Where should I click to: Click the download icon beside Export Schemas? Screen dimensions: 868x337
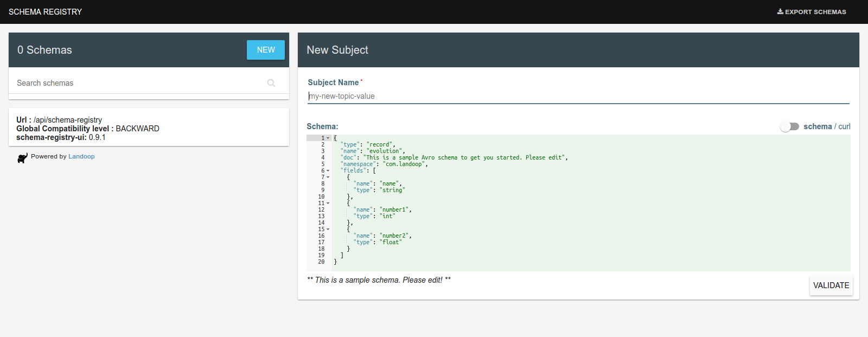pos(780,11)
